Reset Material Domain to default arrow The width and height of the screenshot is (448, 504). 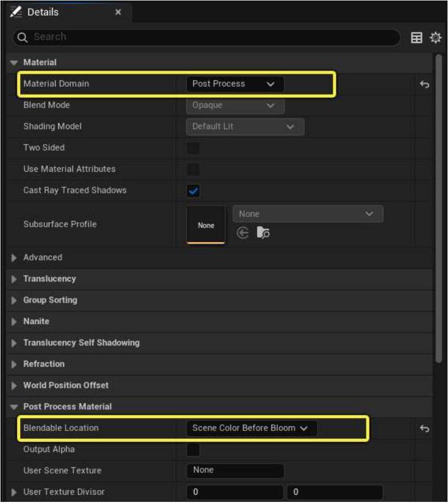tap(424, 85)
